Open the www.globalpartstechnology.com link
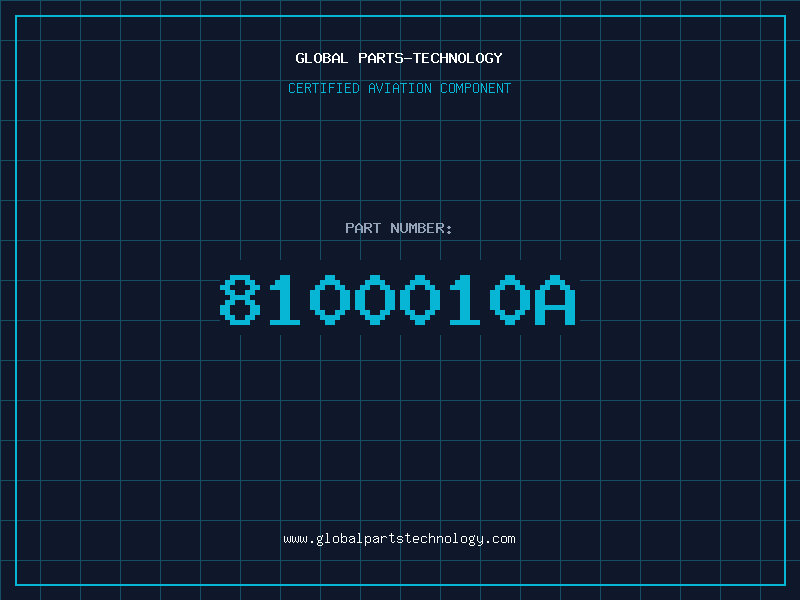The image size is (800, 600). coord(399,539)
